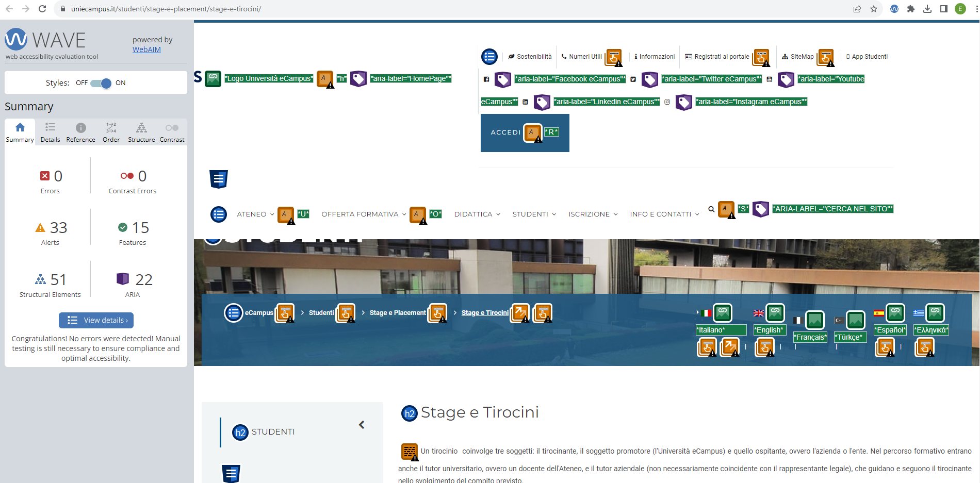980x483 pixels.
Task: Select the Türkçe language flag
Action: 839,320
